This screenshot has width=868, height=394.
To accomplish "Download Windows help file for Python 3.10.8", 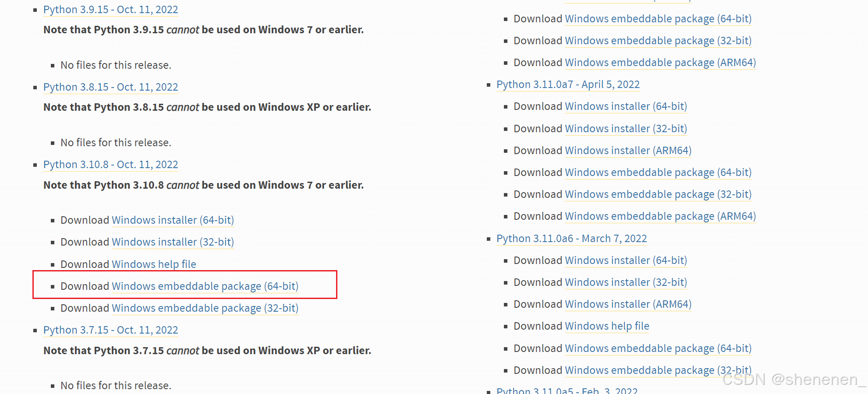I will click(x=154, y=264).
